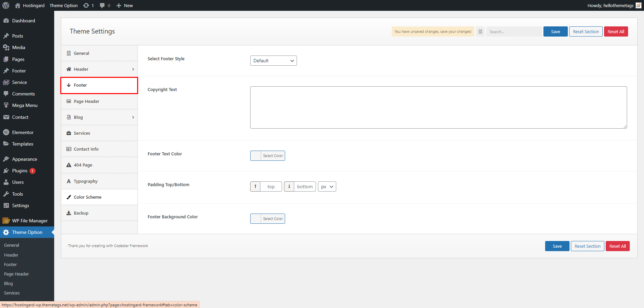The width and height of the screenshot is (644, 308).
Task: Click the Pages icon in sidebar
Action: [6, 59]
